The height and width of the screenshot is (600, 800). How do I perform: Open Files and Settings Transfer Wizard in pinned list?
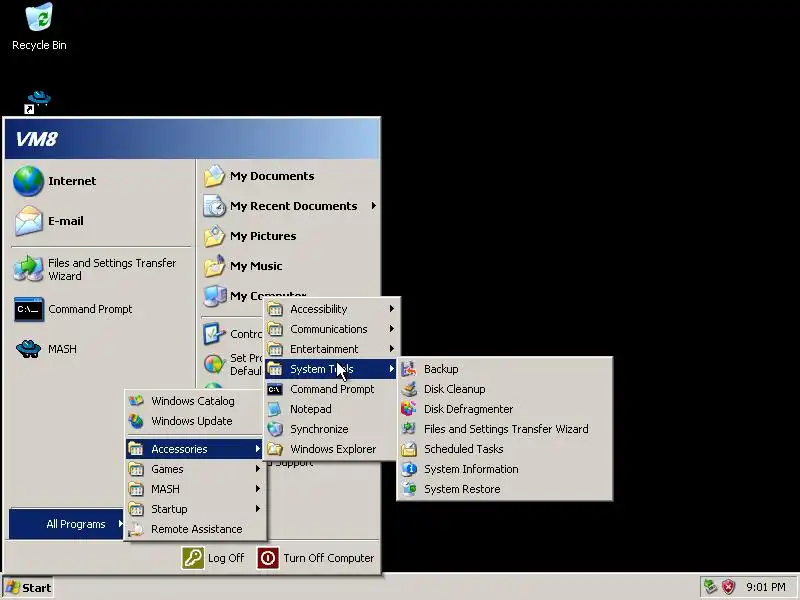(101, 269)
